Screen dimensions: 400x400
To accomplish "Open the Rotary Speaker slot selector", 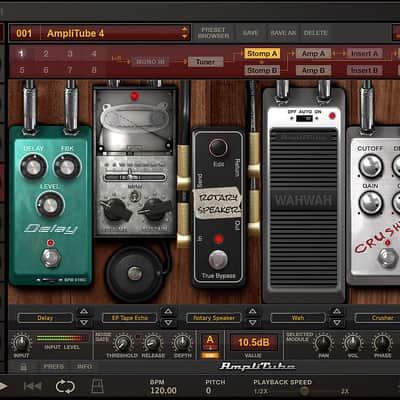I will tap(214, 318).
